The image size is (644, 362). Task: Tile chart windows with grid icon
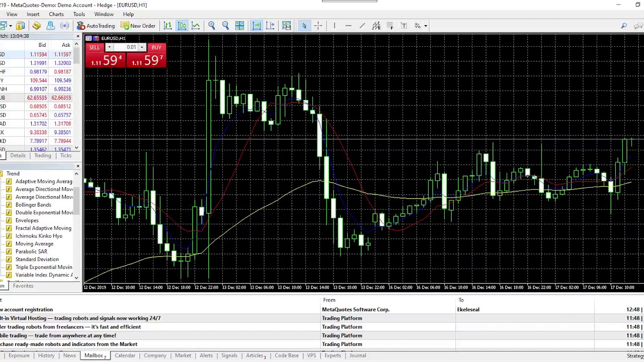point(240,26)
